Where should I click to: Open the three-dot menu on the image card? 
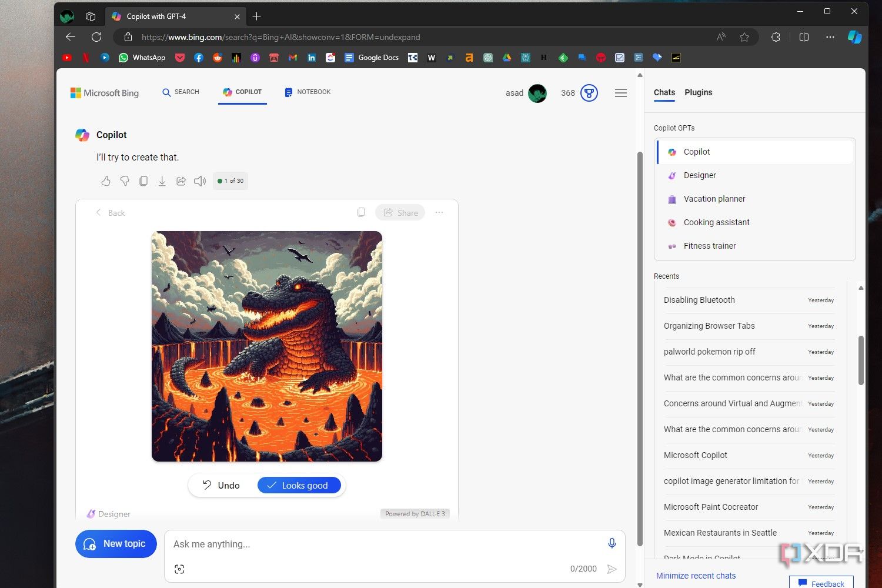[439, 212]
